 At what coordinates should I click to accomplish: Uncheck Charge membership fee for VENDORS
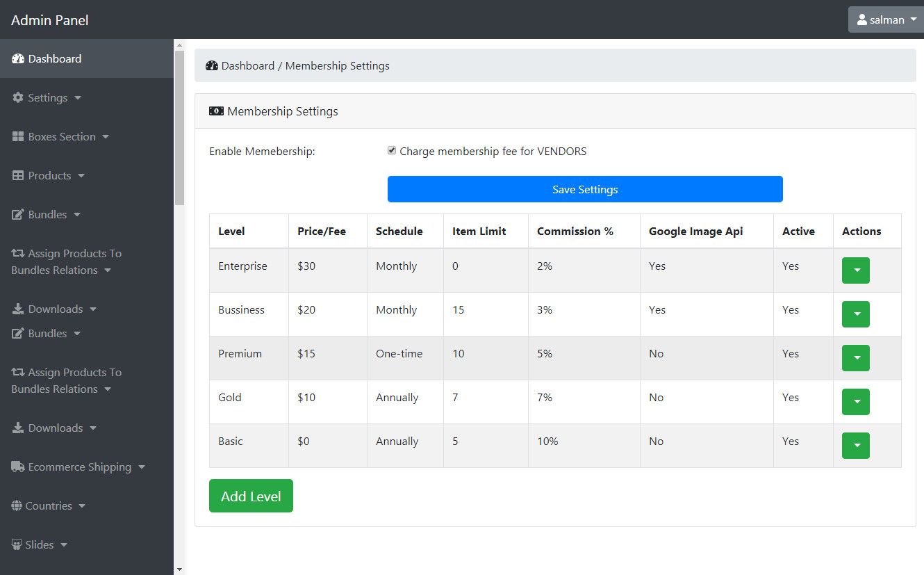click(x=392, y=151)
